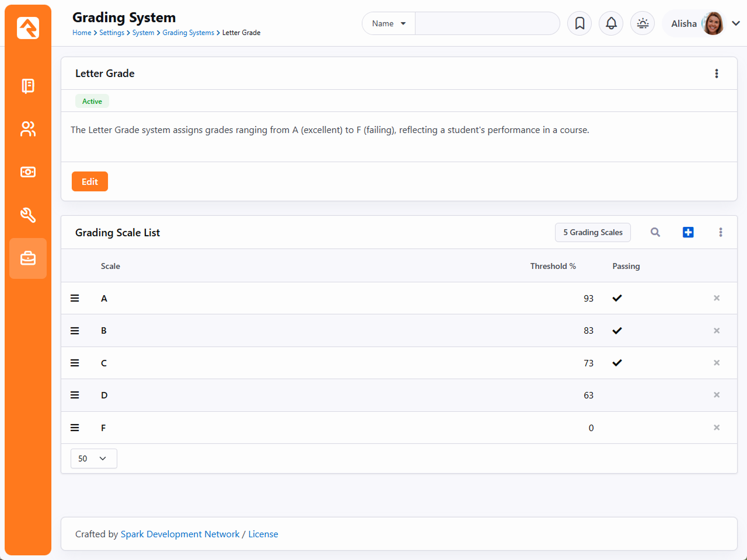Click the header search input field
This screenshot has height=560, width=747.
pyautogui.click(x=487, y=23)
